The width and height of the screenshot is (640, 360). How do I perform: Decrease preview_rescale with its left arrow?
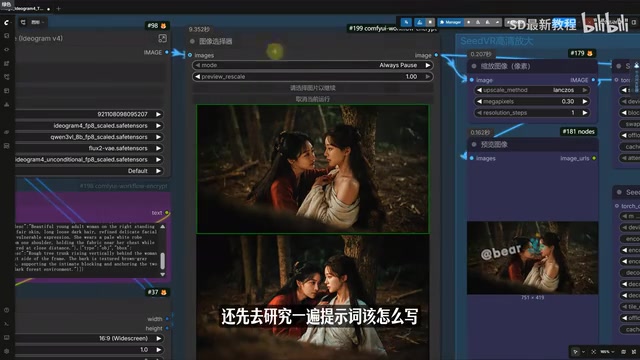pyautogui.click(x=198, y=76)
